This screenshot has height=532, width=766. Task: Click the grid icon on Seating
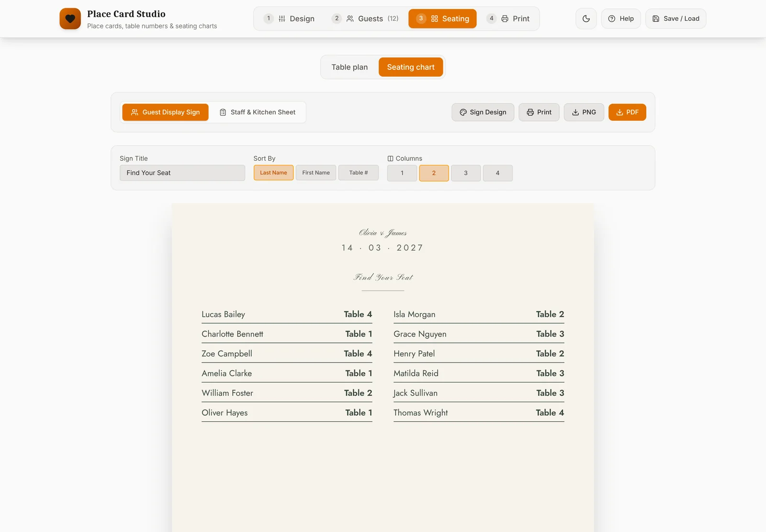point(435,19)
